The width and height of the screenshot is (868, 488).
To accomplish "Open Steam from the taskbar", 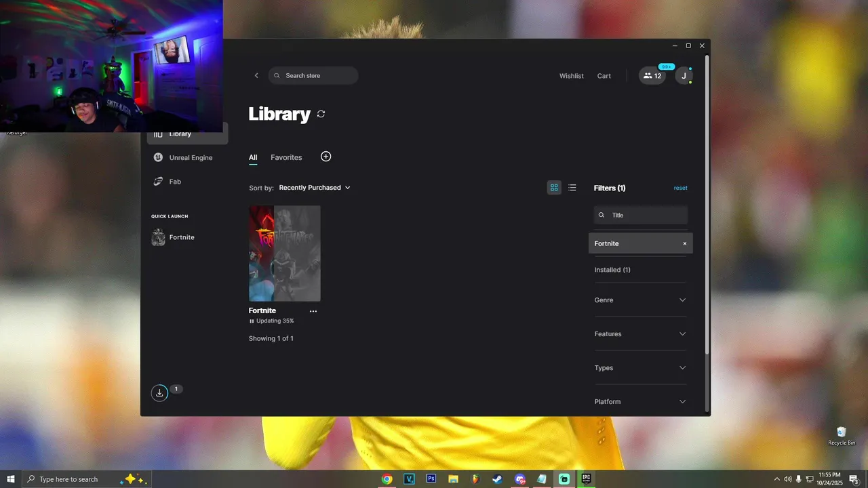I will 498,479.
